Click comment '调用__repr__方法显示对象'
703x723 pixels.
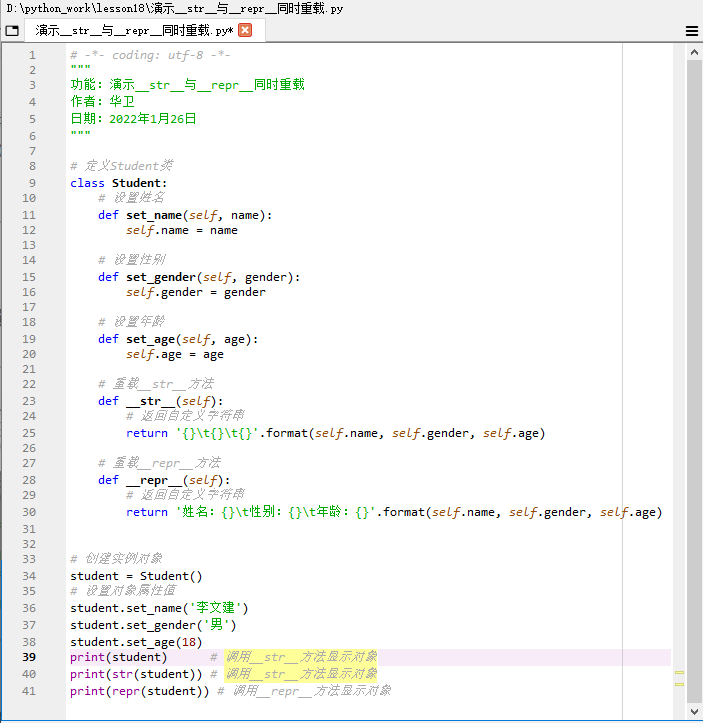(x=312, y=691)
